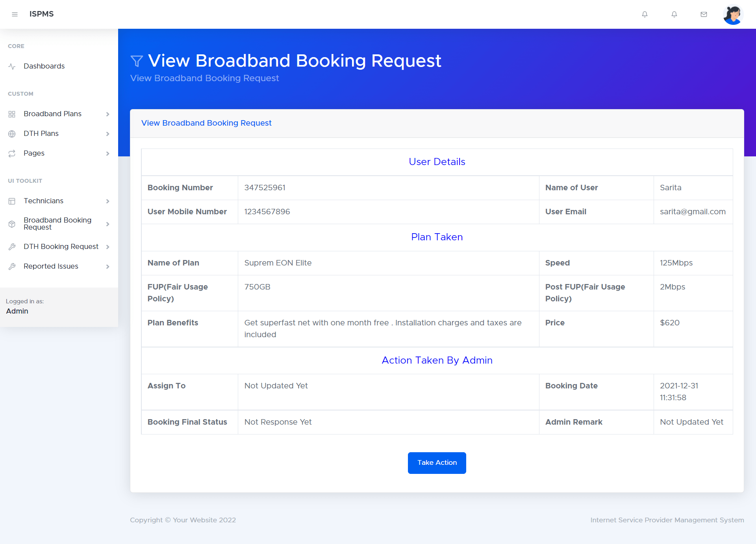Click the second notification bell icon
Screen dimensions: 756x544
click(674, 15)
